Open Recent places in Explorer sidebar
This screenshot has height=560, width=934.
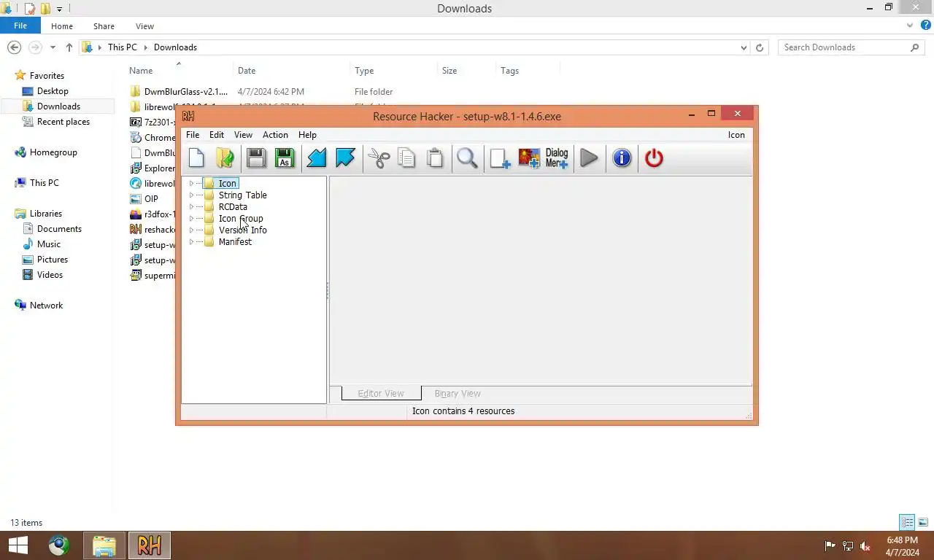pos(63,122)
